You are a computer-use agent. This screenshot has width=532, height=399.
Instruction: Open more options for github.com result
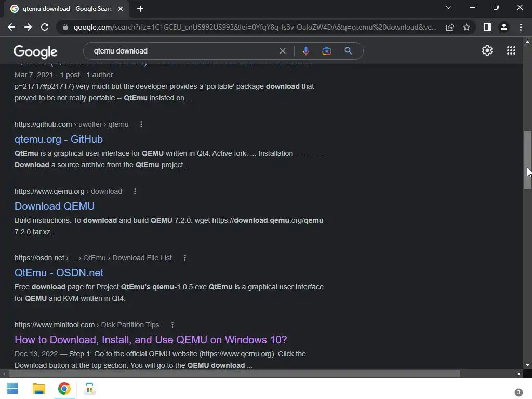point(141,125)
